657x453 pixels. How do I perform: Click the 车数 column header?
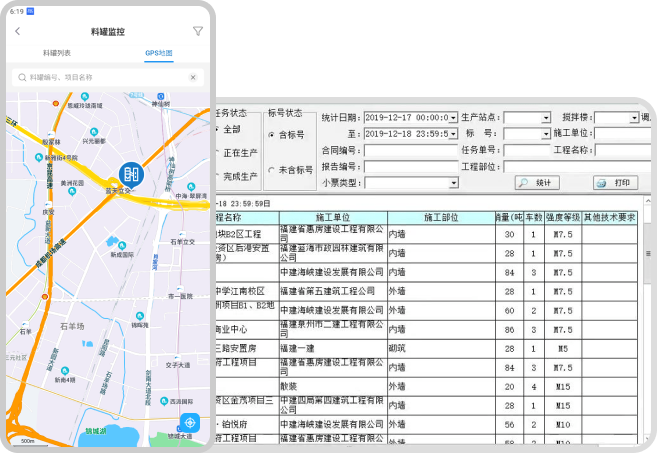tap(534, 217)
